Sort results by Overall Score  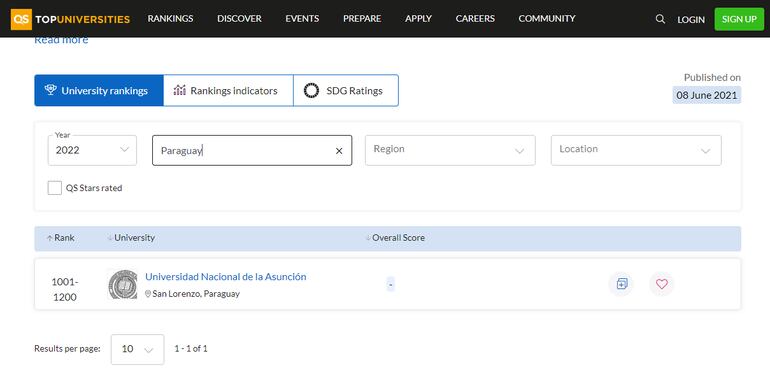(395, 238)
